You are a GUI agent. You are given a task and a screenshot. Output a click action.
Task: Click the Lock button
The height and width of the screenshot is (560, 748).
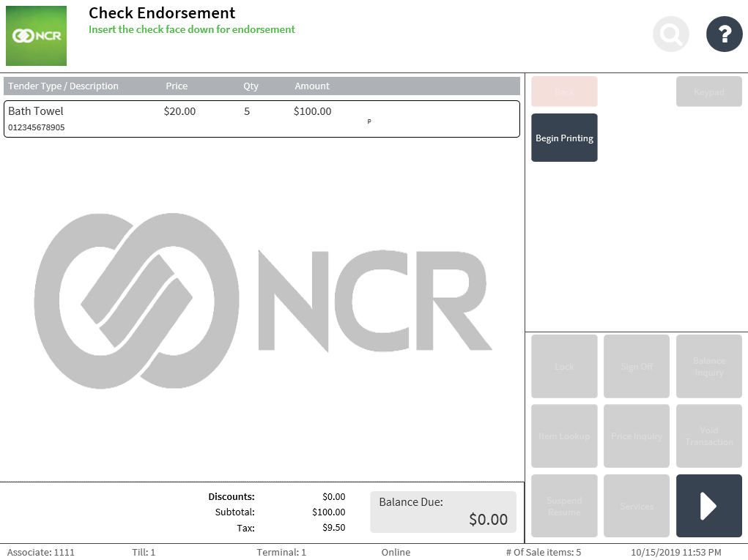[564, 366]
